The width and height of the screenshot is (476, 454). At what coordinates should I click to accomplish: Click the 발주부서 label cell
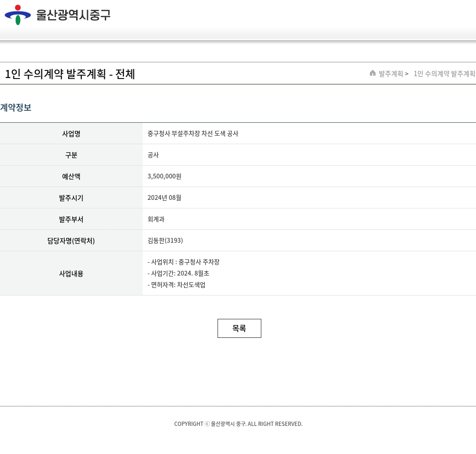coord(71,219)
